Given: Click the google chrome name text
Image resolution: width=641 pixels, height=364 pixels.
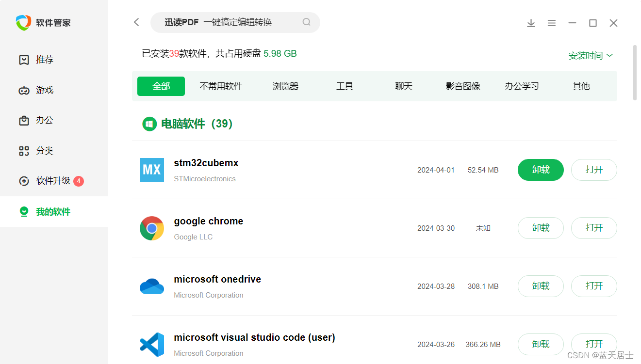Looking at the screenshot, I should pyautogui.click(x=209, y=221).
